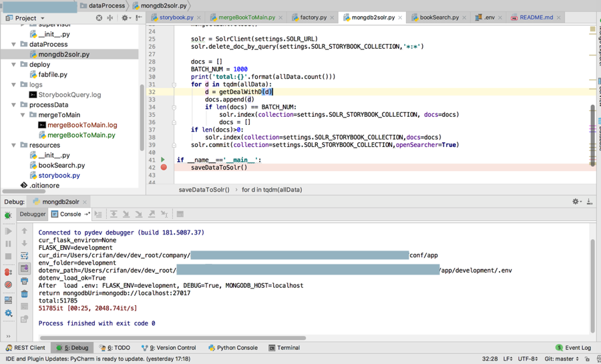Switch to the Debugger tab
Image resolution: width=601 pixels, height=364 pixels.
pyautogui.click(x=32, y=214)
